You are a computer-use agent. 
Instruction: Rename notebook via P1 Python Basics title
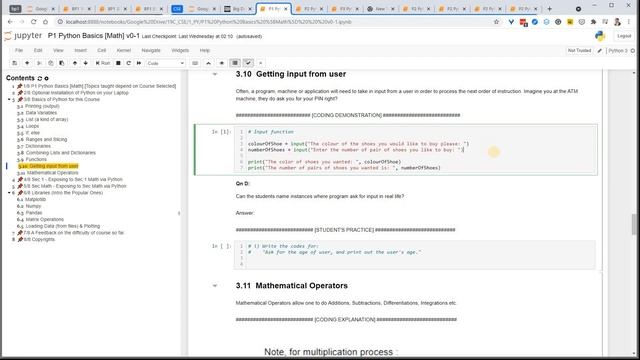pos(93,36)
